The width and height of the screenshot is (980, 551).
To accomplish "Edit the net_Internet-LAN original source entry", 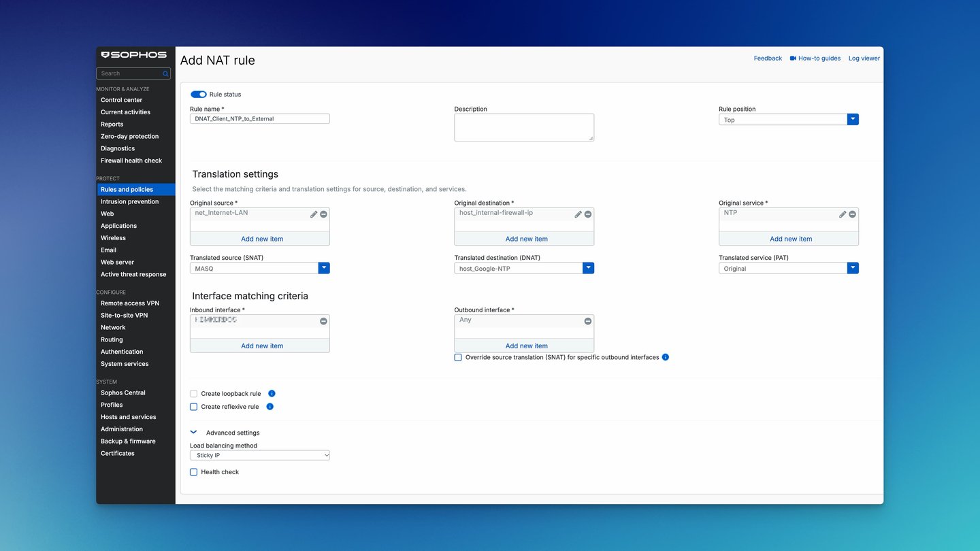I will point(314,214).
